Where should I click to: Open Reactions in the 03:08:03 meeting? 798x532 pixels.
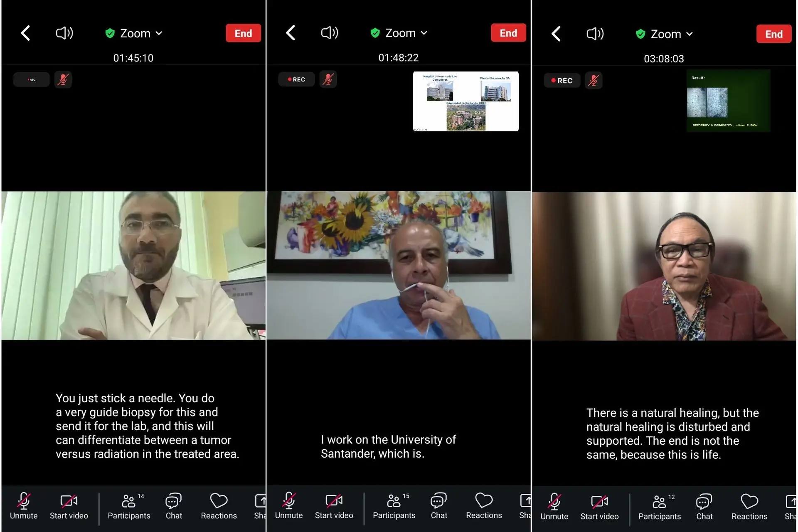749,507
